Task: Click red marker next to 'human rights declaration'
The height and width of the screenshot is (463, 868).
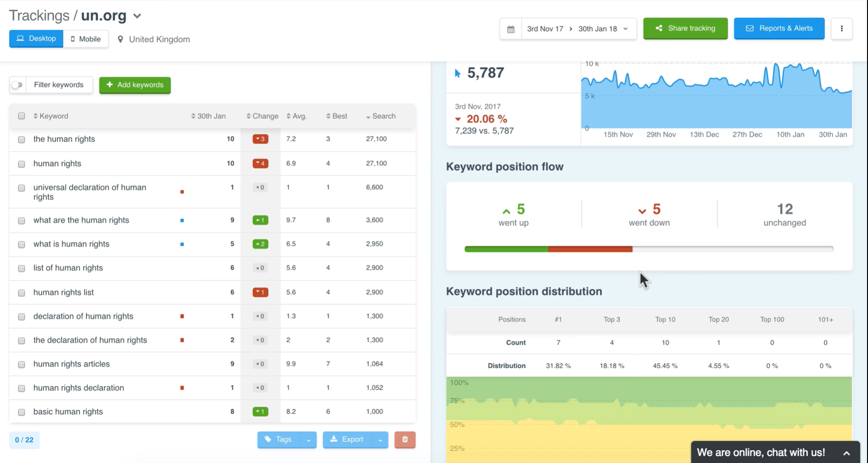Action: pyautogui.click(x=182, y=388)
